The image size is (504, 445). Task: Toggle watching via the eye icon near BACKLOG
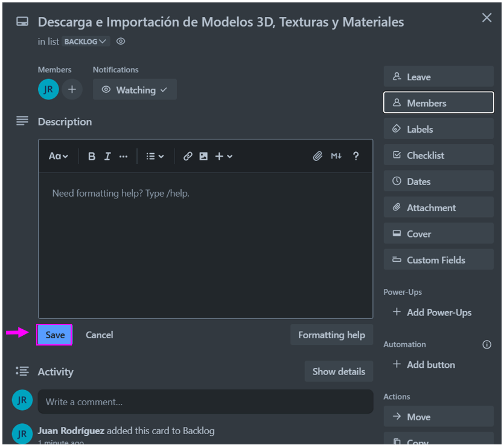pyautogui.click(x=120, y=41)
